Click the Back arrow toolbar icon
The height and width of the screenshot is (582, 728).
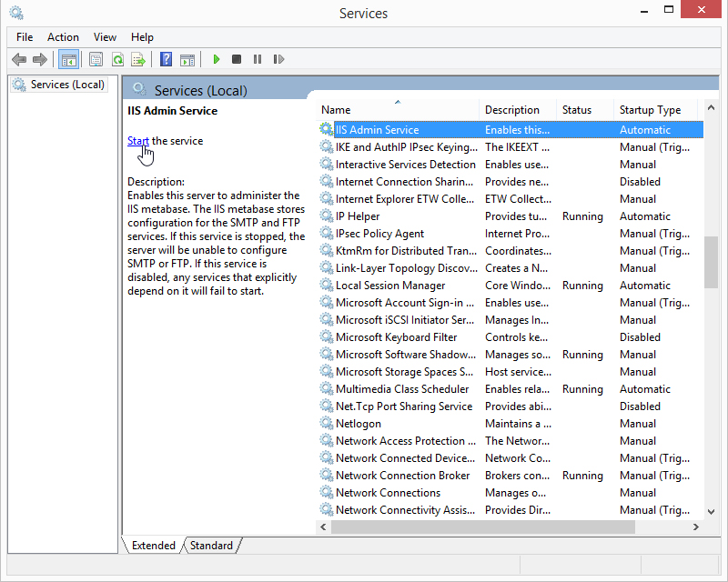pos(19,59)
